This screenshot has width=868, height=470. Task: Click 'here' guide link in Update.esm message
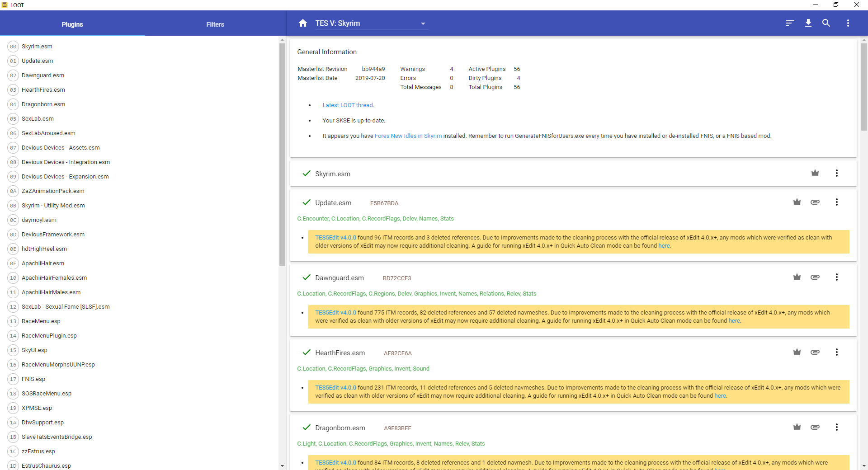point(664,246)
